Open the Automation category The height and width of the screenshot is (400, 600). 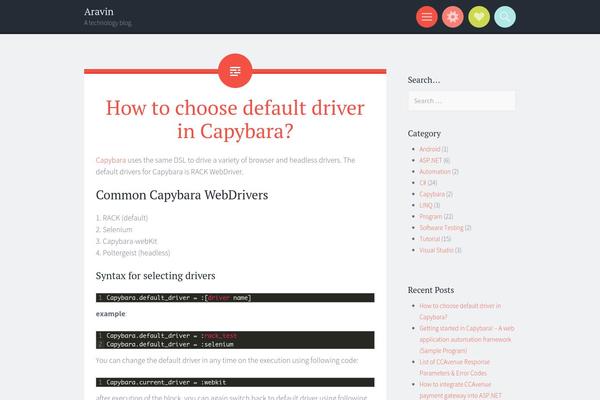pyautogui.click(x=435, y=171)
